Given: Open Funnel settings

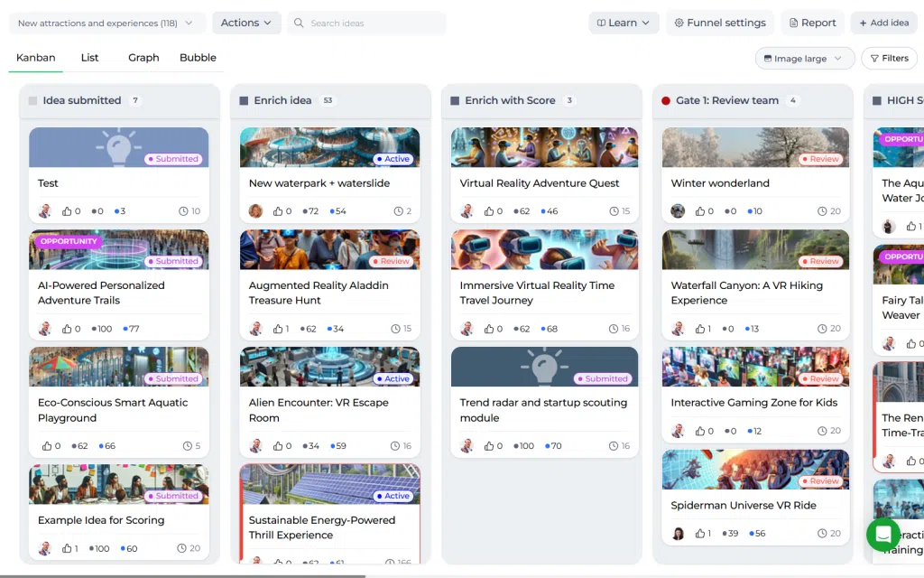Looking at the screenshot, I should click(720, 23).
